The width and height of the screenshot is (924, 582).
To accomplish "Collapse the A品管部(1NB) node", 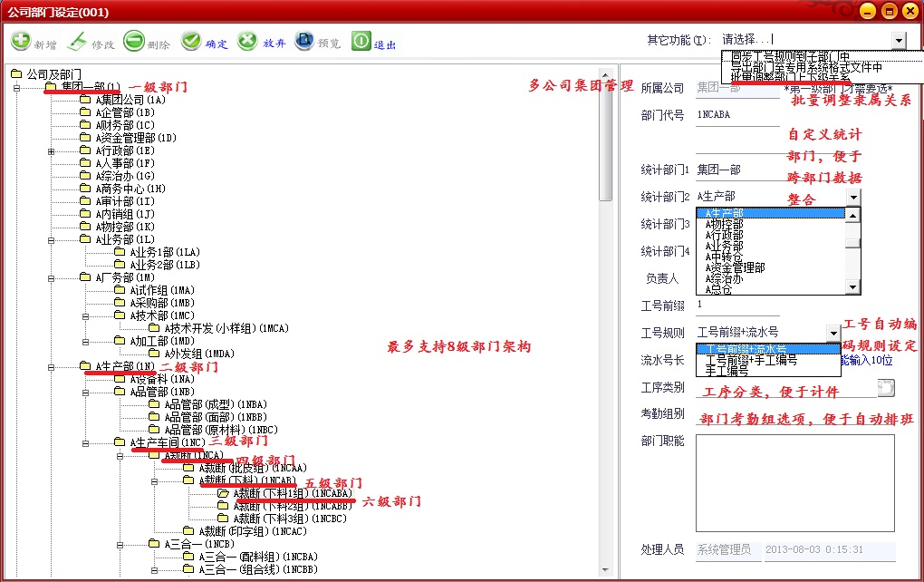I will 85,393.
